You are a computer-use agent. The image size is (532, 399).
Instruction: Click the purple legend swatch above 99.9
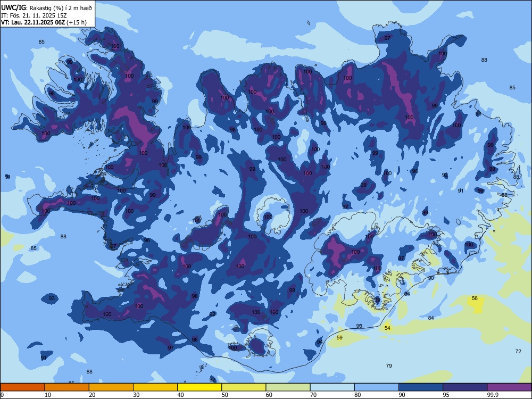pos(509,387)
